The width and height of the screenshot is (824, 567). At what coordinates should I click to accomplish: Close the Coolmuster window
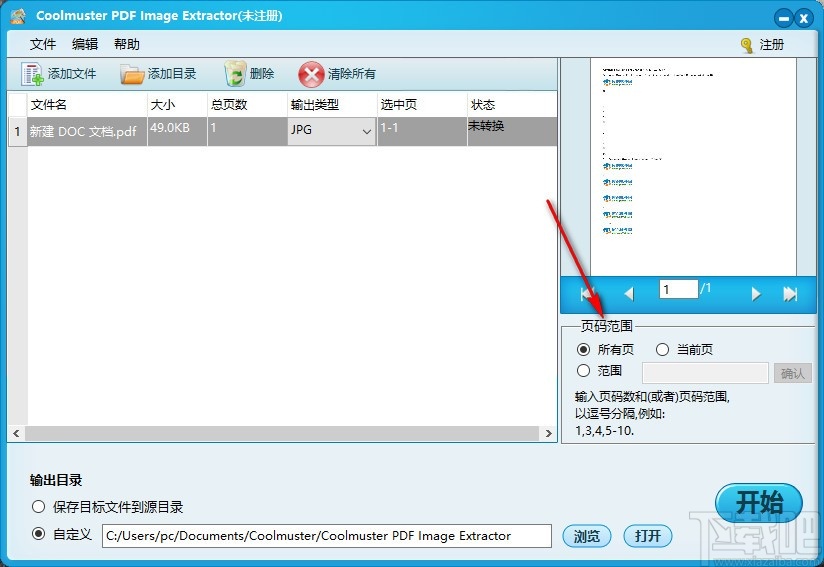pos(804,18)
